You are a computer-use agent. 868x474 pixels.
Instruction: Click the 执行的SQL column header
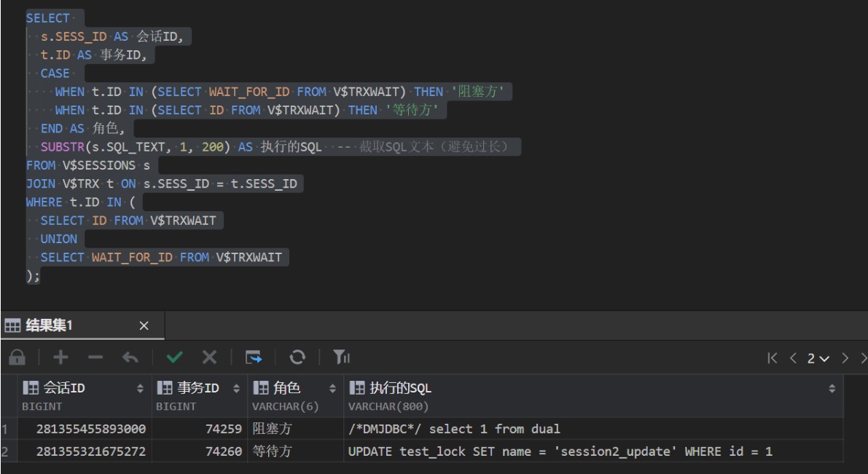[593, 396]
